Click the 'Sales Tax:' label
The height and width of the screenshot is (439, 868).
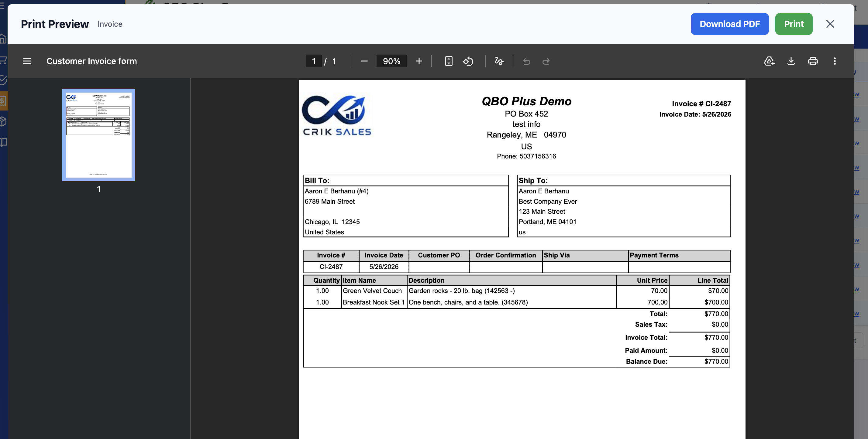pyautogui.click(x=651, y=325)
